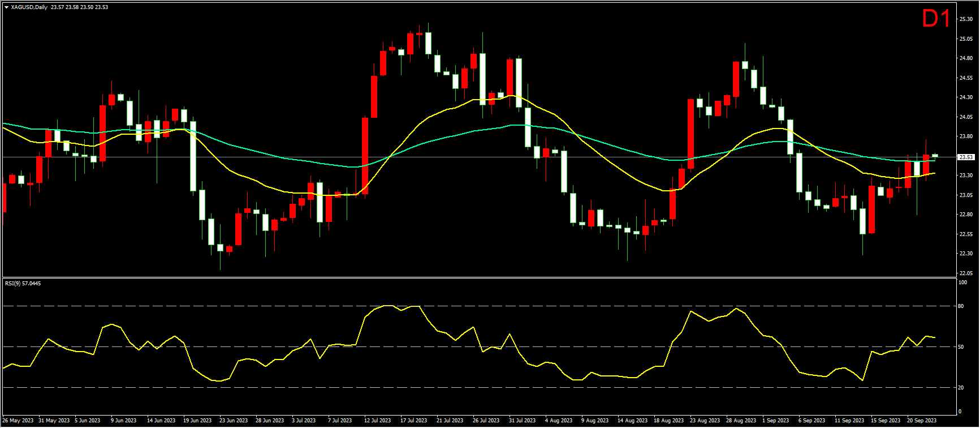This screenshot has height=428, width=980.
Task: Click the 6 Sep 2023 date label
Action: click(812, 421)
